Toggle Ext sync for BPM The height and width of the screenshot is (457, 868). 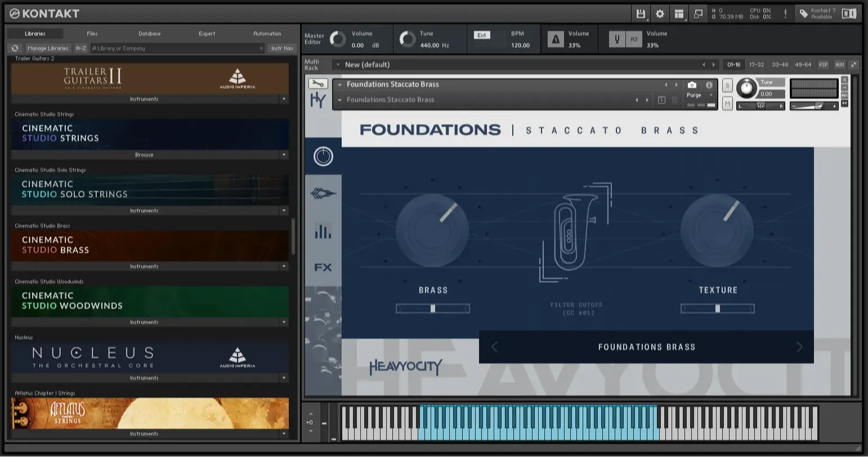(482, 35)
